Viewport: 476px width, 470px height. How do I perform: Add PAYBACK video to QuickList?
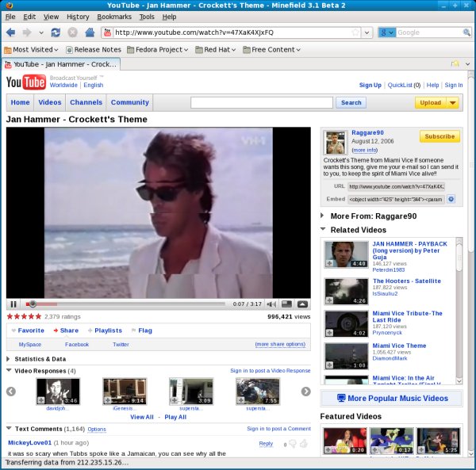[x=329, y=264]
